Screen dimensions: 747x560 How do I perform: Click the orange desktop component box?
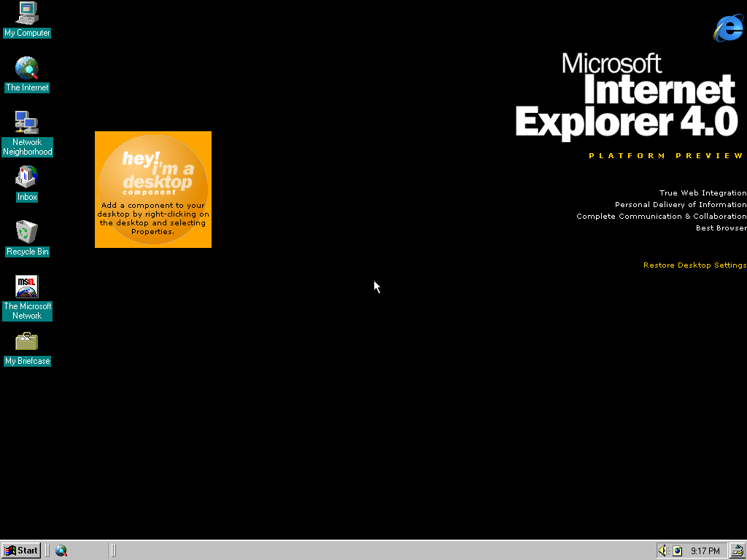(x=153, y=190)
